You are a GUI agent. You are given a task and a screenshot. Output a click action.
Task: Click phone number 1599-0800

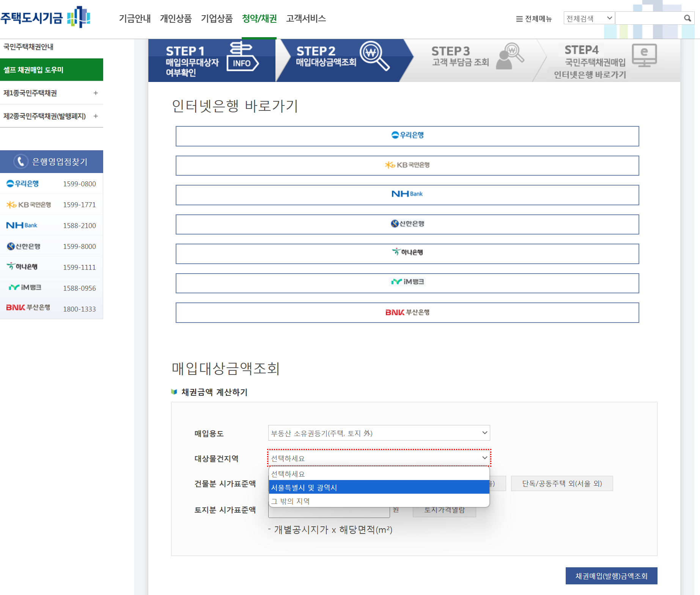pos(79,184)
